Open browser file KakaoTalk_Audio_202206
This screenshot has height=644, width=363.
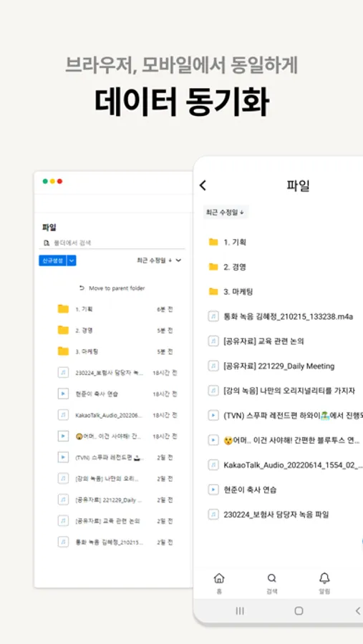[116, 415]
